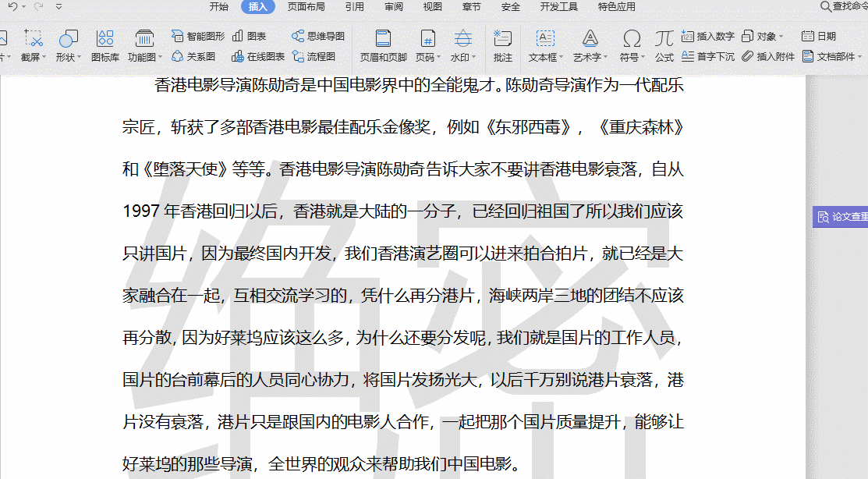Switch to the 章节 tab

471,7
